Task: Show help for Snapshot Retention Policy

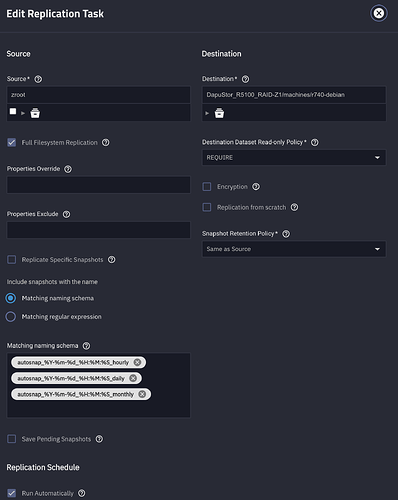Action: coord(286,234)
